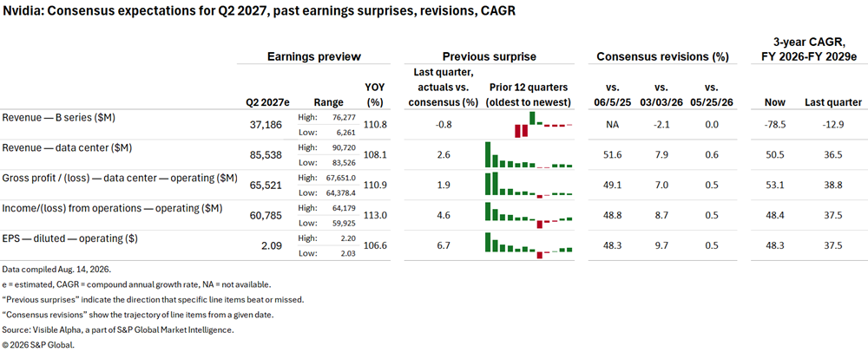Click the '© 2026 S&P Global.' copyright line
This screenshot has height=352, width=868.
click(x=37, y=345)
